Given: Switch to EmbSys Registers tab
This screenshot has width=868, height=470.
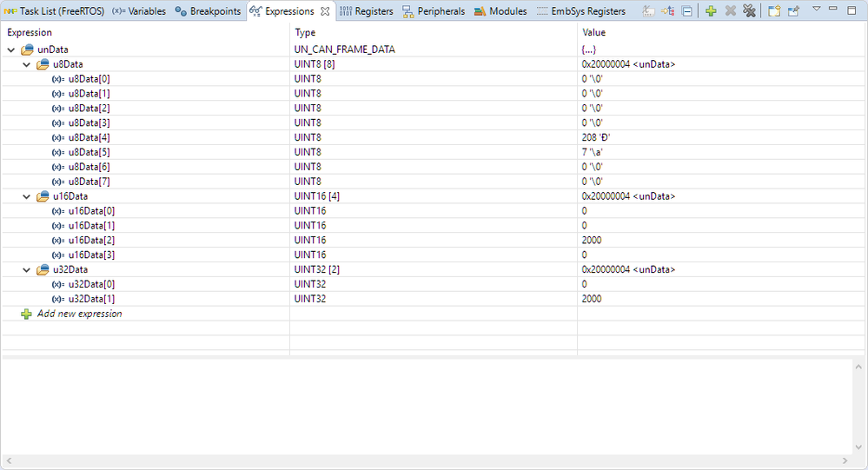Looking at the screenshot, I should (581, 11).
